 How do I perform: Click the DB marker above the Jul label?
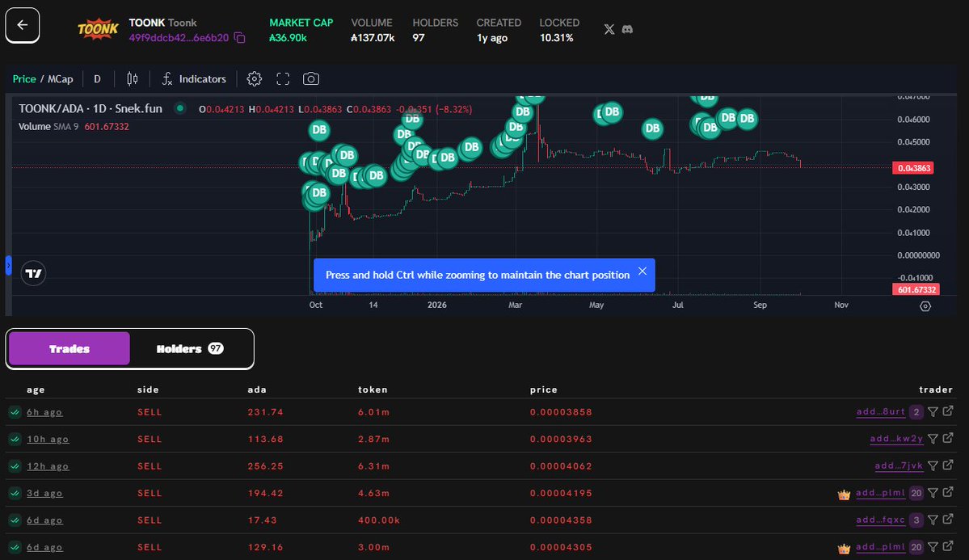click(652, 128)
